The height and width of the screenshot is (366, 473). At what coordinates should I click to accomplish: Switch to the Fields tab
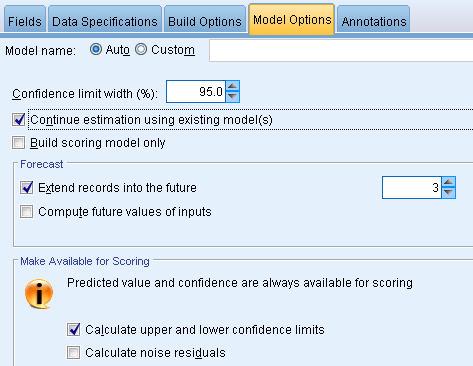(25, 21)
